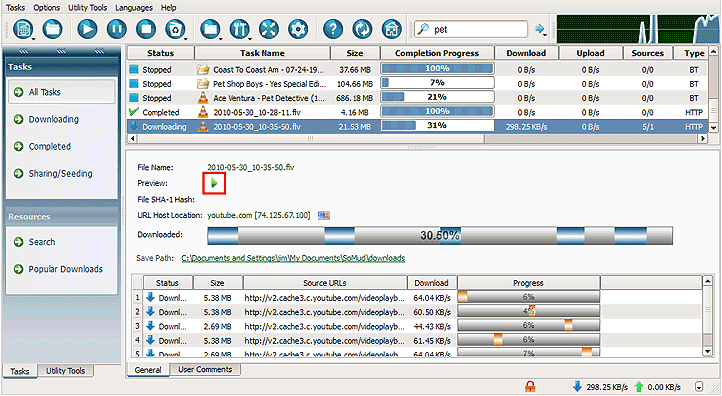Click the four-arrows expand icon
The height and width of the screenshot is (396, 722).
click(269, 29)
